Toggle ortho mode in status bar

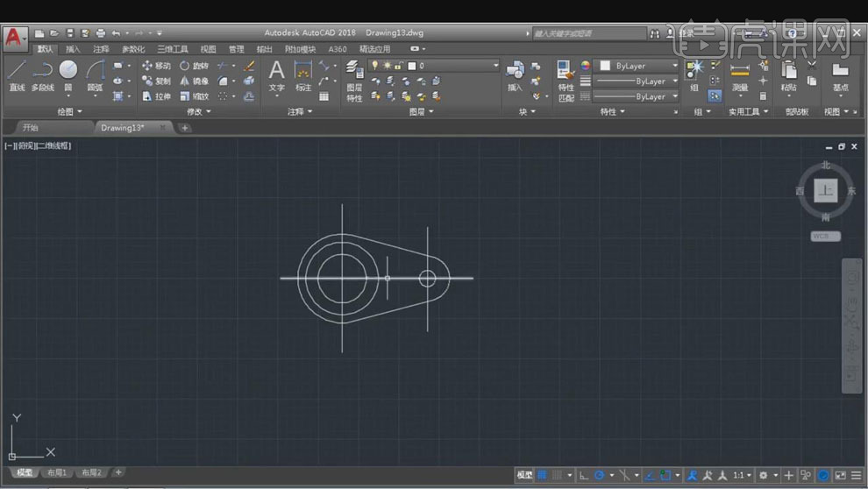tap(584, 475)
